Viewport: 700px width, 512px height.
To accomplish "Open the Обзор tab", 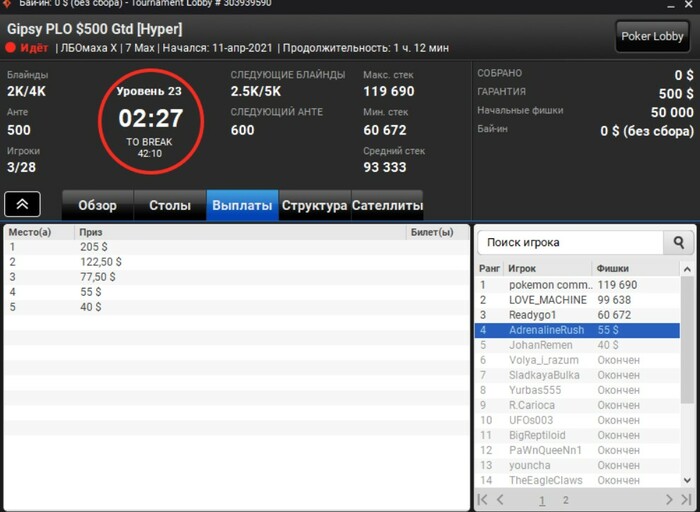I will (97, 205).
